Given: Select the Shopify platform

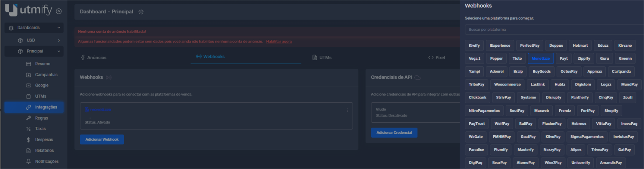Looking at the screenshot, I should (x=611, y=111).
